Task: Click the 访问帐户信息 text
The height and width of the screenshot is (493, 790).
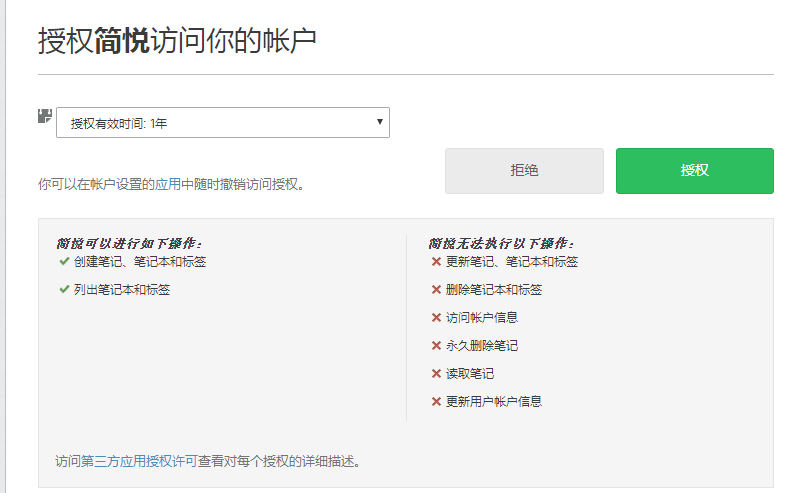Action: pyautogui.click(x=482, y=317)
